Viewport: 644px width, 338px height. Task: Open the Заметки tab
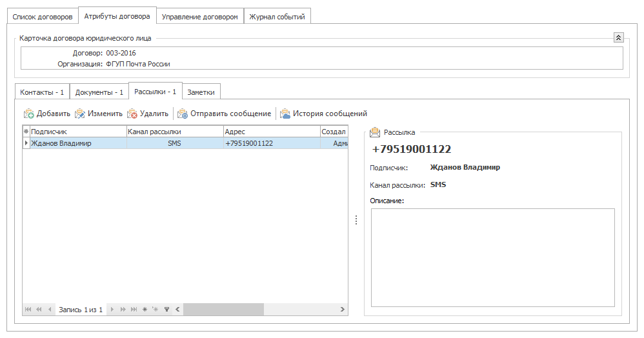click(x=201, y=92)
